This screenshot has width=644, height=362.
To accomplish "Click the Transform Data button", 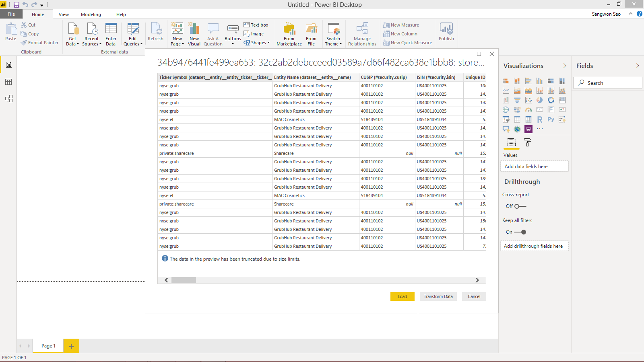I will tap(438, 296).
